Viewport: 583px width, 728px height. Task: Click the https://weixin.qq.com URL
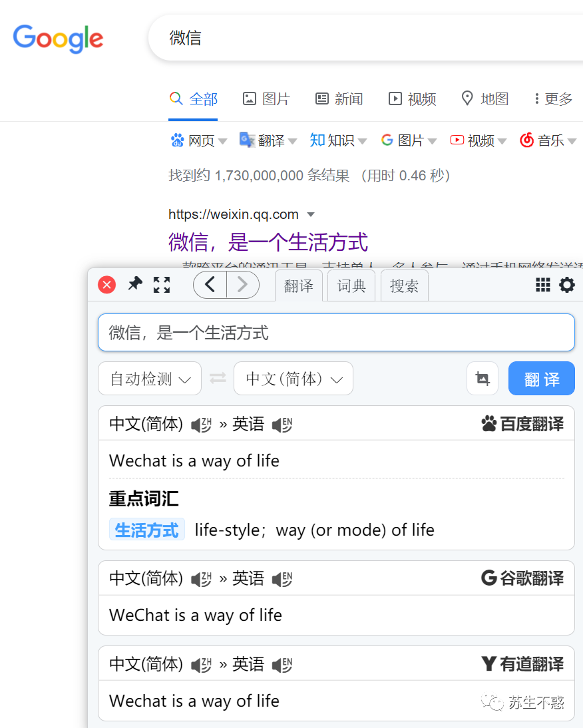coord(234,214)
